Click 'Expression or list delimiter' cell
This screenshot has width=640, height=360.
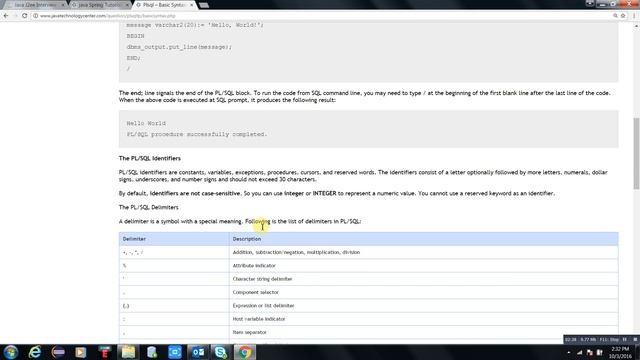424,305
